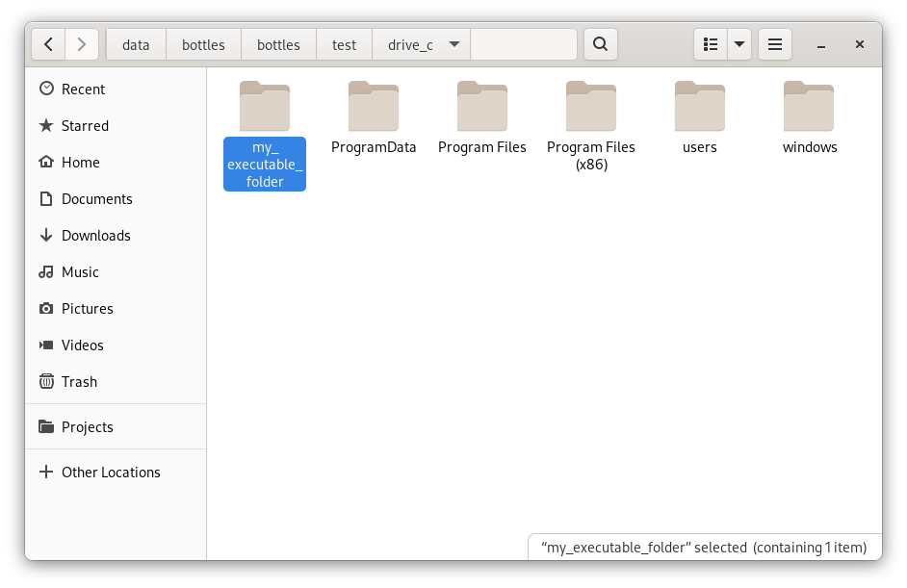Image resolution: width=907 pixels, height=588 pixels.
Task: Click the my_executable_folder name label
Action: (x=265, y=165)
